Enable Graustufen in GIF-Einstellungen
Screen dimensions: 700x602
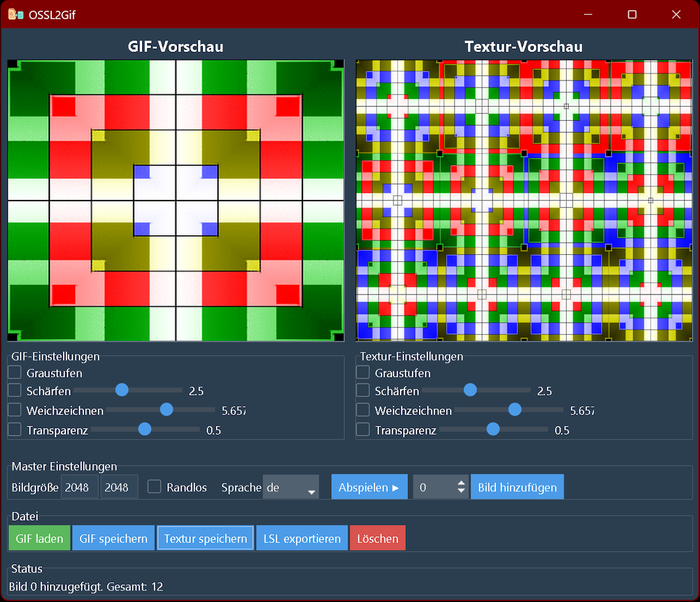[x=15, y=373]
